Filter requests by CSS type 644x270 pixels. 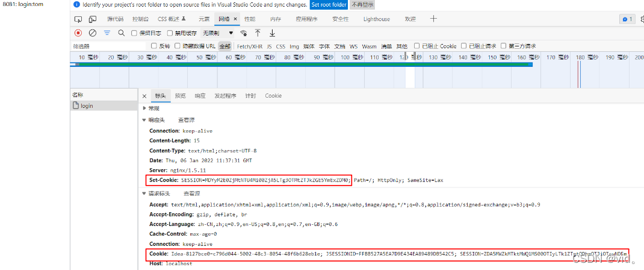[x=280, y=46]
